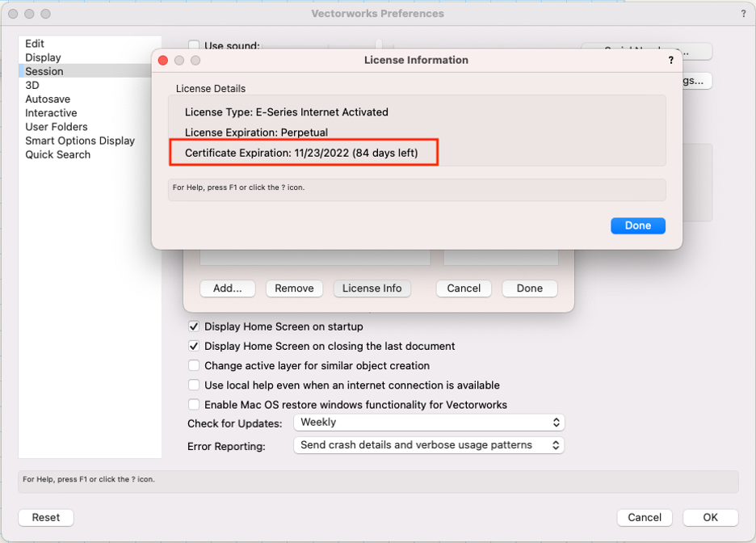Go to Autosave preferences
The width and height of the screenshot is (756, 543).
(48, 99)
